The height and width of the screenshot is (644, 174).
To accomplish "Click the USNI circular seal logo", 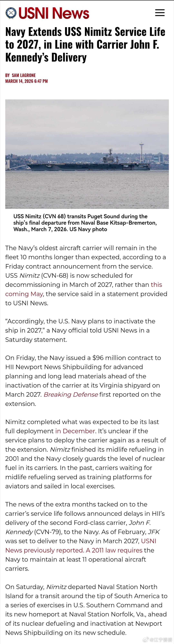I will pos(11,13).
